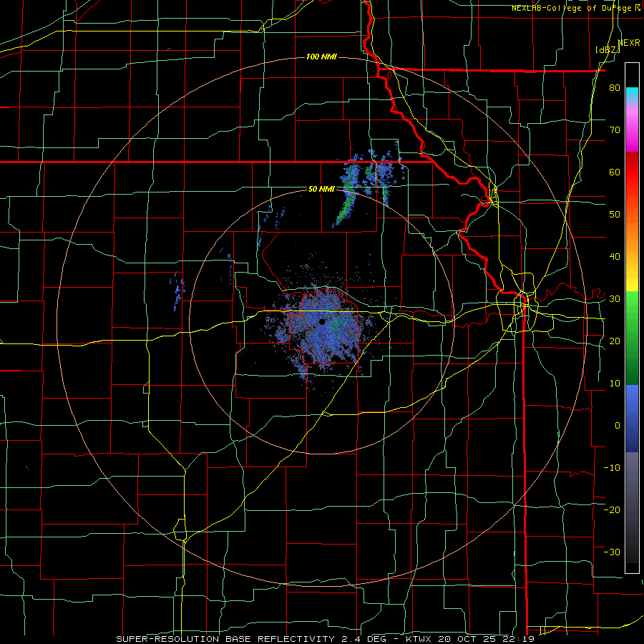Click the 50 value on the dBZ scale
This screenshot has height=644, width=644.
coord(615,215)
